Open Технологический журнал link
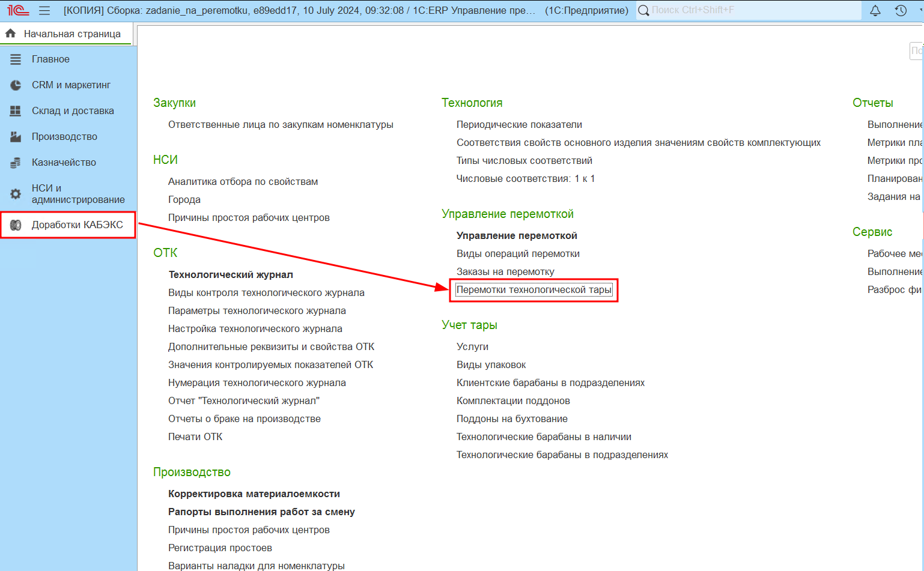The width and height of the screenshot is (924, 571). 231,275
